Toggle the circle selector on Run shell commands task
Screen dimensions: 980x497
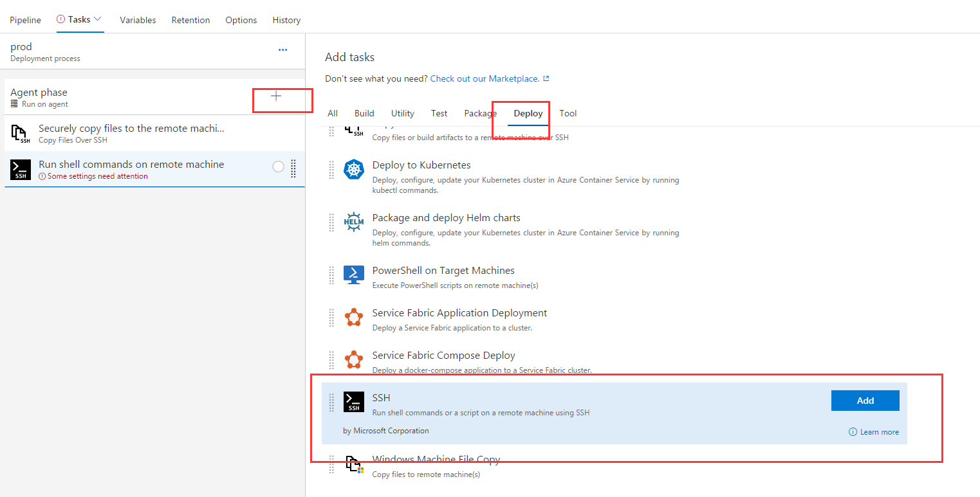point(278,167)
